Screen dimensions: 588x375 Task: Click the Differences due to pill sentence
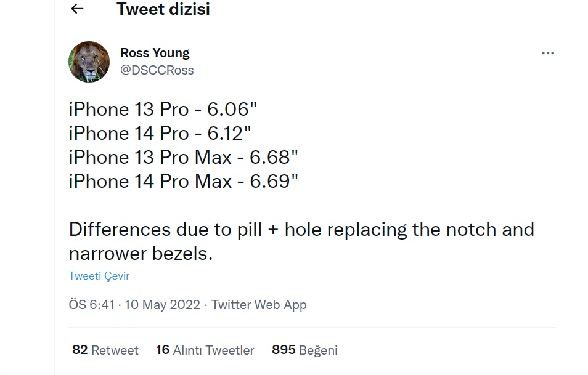(301, 241)
